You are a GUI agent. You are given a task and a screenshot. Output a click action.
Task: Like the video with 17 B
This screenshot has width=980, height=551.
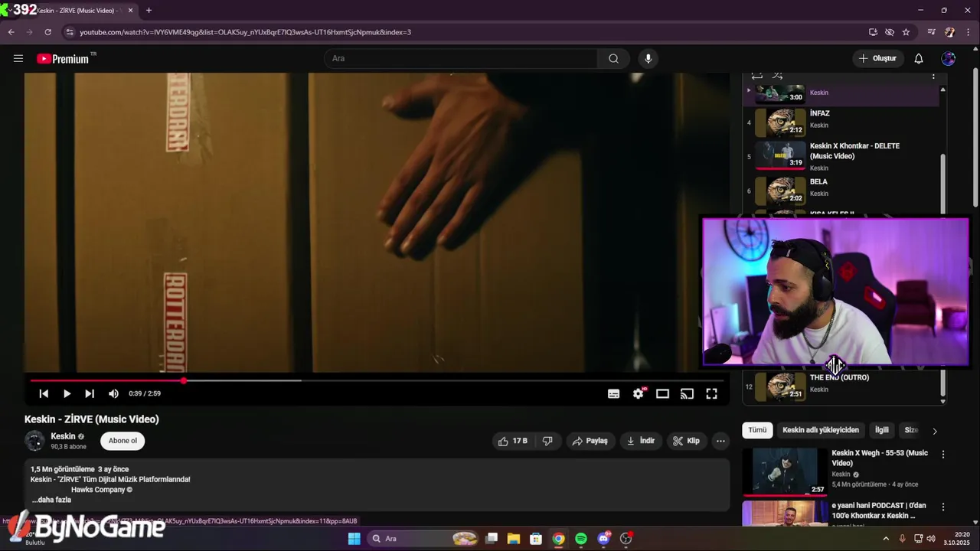(x=512, y=441)
